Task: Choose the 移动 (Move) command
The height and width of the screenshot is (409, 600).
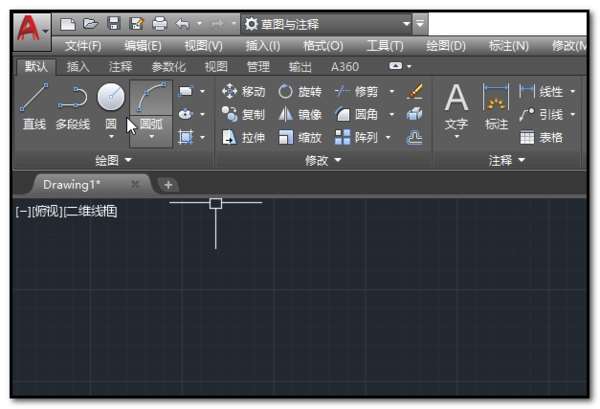Action: pos(243,91)
